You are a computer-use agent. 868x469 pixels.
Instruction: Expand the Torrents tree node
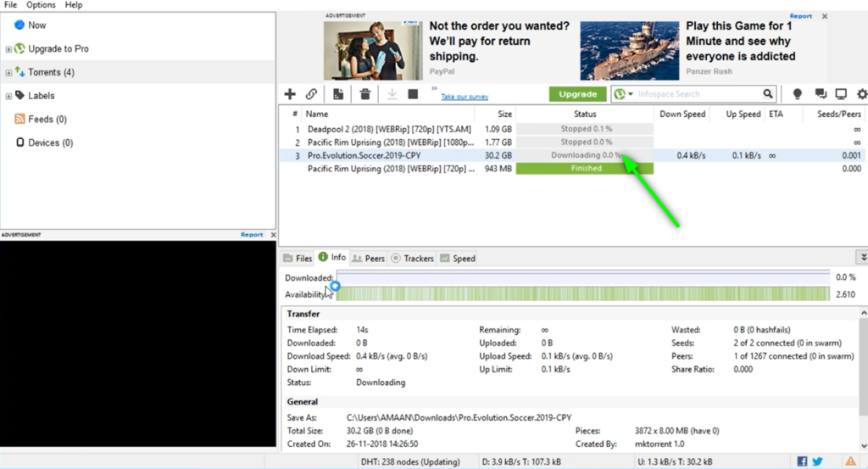(8, 73)
